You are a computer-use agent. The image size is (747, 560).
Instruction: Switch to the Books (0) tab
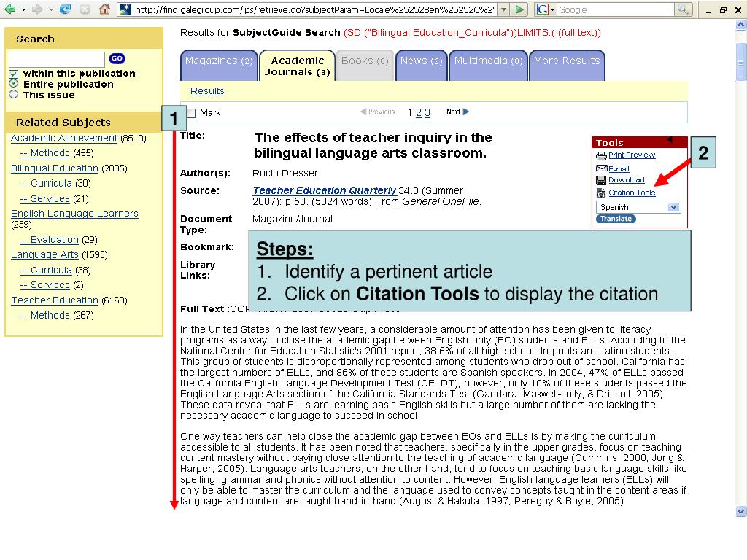click(365, 65)
